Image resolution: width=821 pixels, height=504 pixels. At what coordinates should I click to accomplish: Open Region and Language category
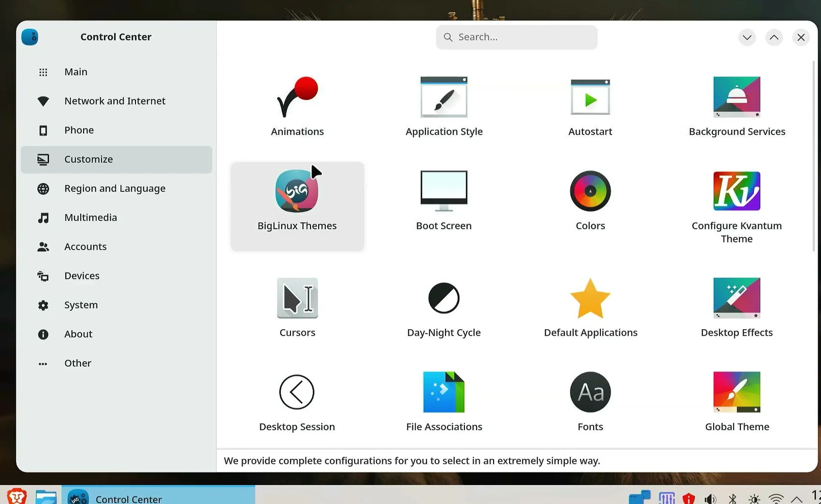[x=116, y=189]
